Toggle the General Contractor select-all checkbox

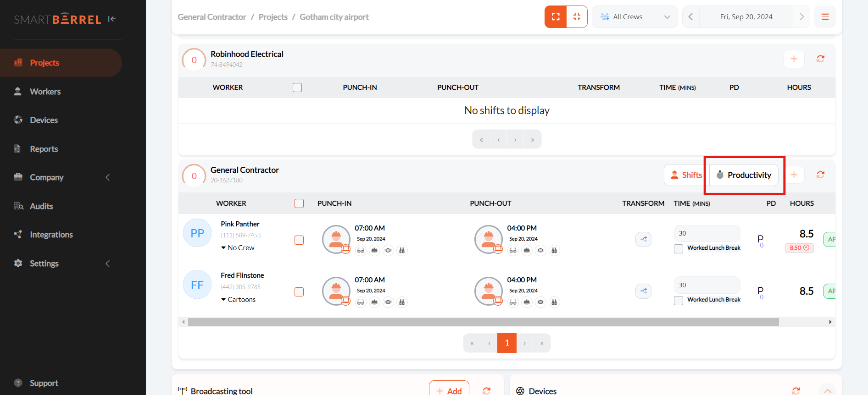click(299, 203)
